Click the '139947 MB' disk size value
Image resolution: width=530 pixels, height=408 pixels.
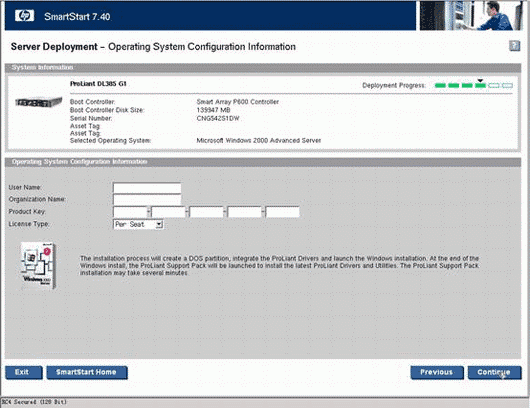tap(213, 110)
